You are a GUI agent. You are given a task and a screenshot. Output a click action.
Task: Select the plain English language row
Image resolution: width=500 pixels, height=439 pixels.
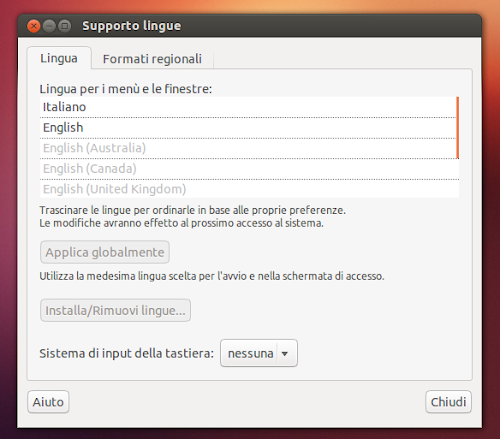248,128
